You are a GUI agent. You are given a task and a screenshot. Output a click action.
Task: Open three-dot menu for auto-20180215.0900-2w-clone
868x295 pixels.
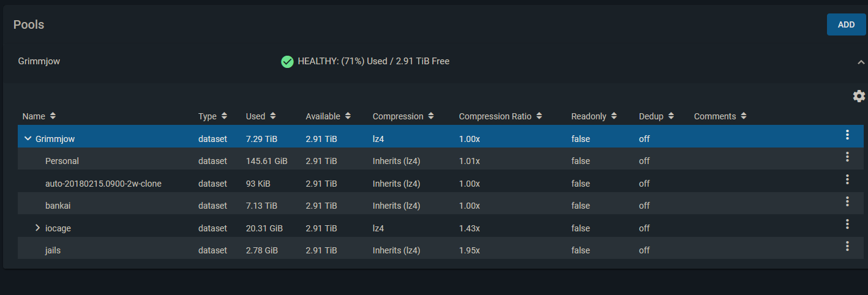click(x=847, y=180)
